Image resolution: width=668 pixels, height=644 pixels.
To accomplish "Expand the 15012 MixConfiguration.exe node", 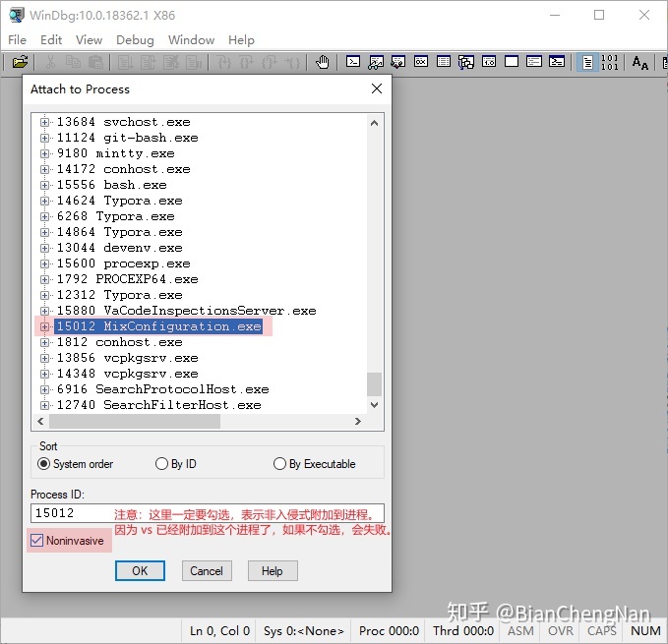I will 44,326.
